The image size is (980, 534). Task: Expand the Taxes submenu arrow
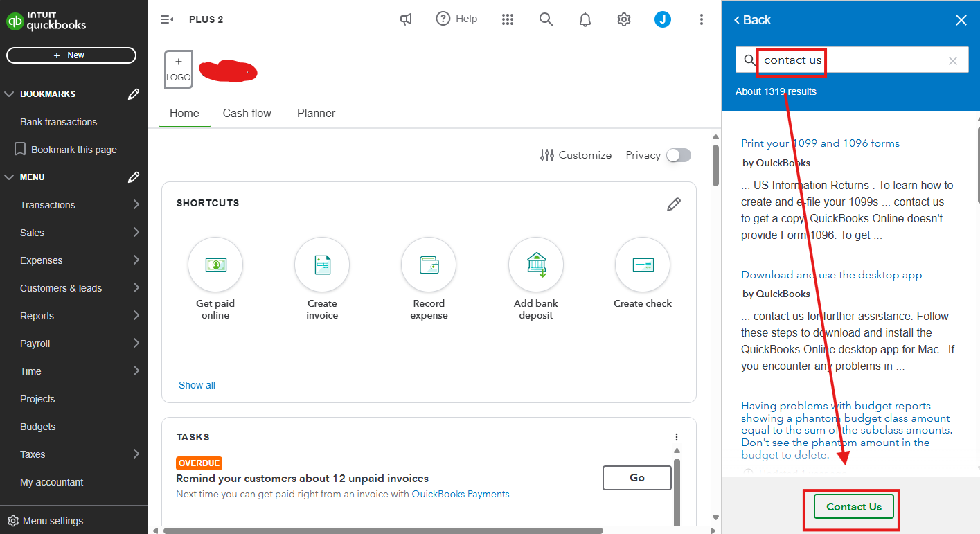[136, 454]
